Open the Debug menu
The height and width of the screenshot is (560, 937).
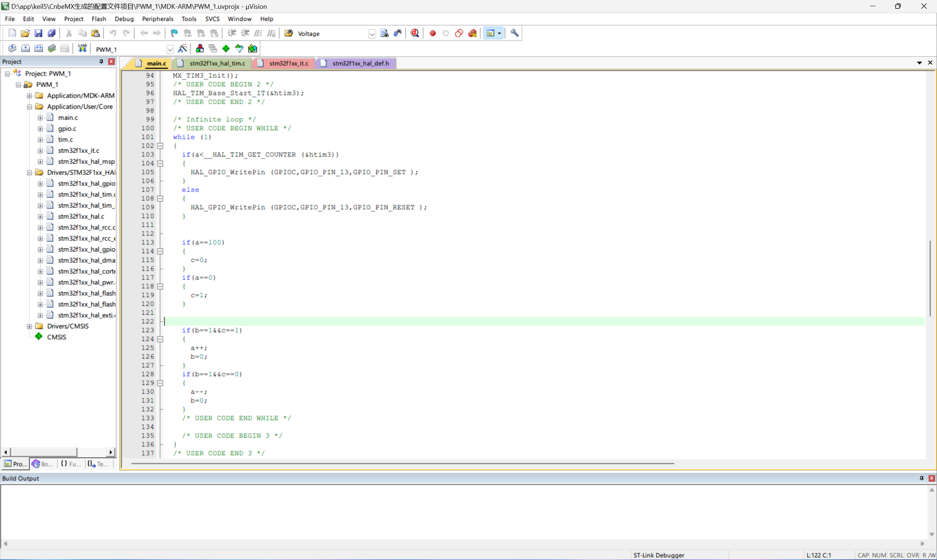coord(124,19)
